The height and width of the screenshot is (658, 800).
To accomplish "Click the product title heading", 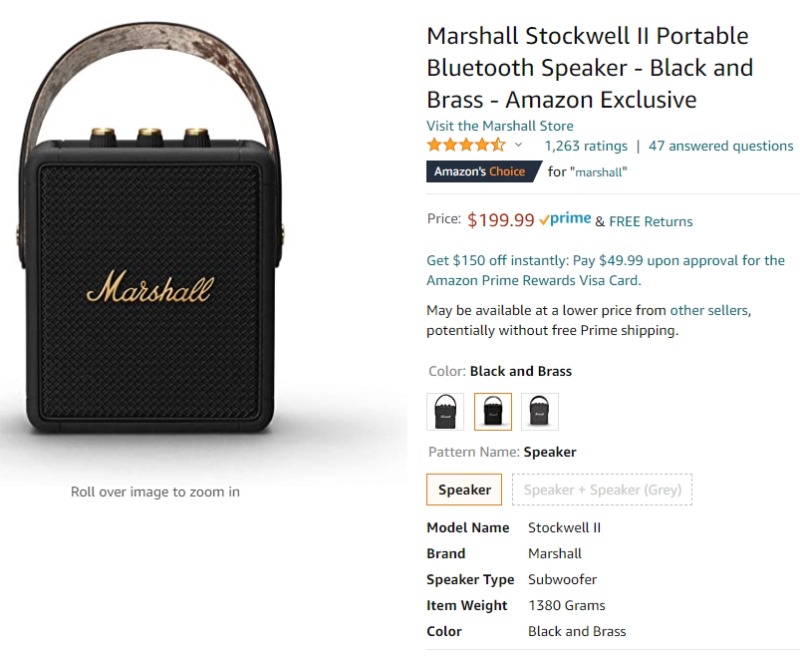I will tap(590, 68).
